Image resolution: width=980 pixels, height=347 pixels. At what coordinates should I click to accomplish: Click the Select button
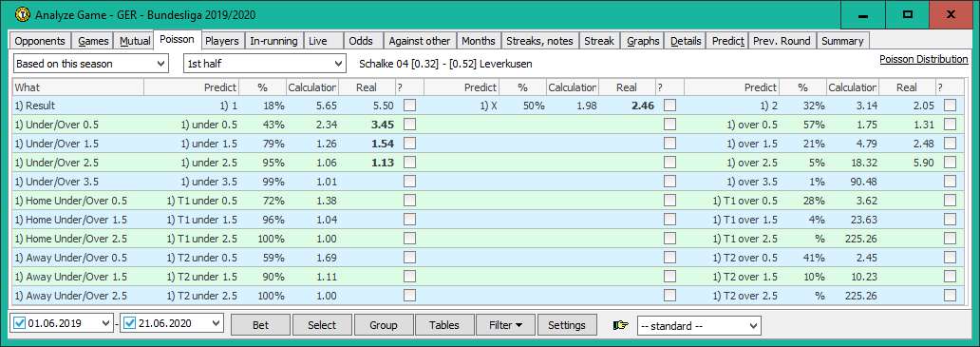point(322,325)
